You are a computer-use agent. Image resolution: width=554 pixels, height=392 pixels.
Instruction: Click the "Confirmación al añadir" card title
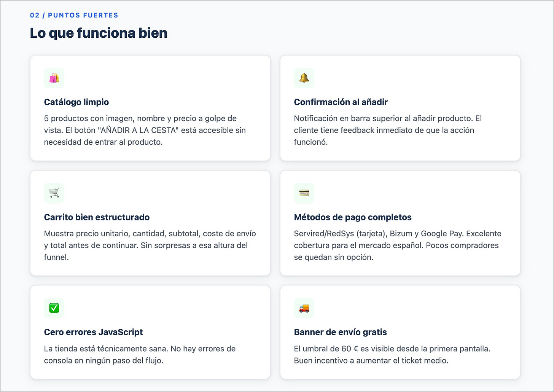(341, 102)
